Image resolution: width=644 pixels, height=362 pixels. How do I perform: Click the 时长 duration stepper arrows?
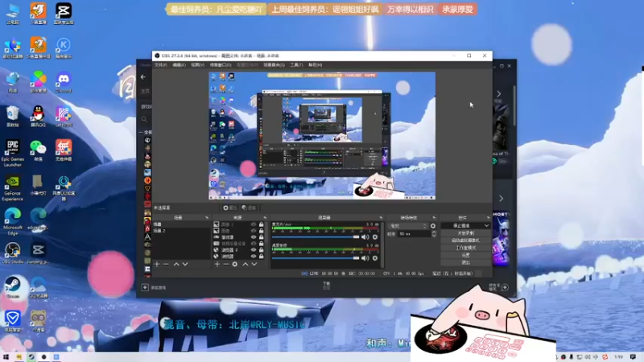434,234
